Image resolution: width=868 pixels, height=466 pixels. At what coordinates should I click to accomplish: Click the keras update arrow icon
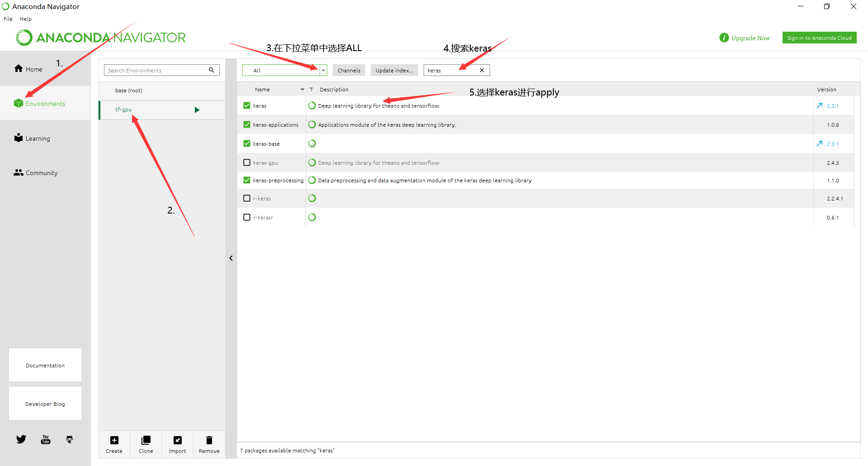pyautogui.click(x=820, y=105)
